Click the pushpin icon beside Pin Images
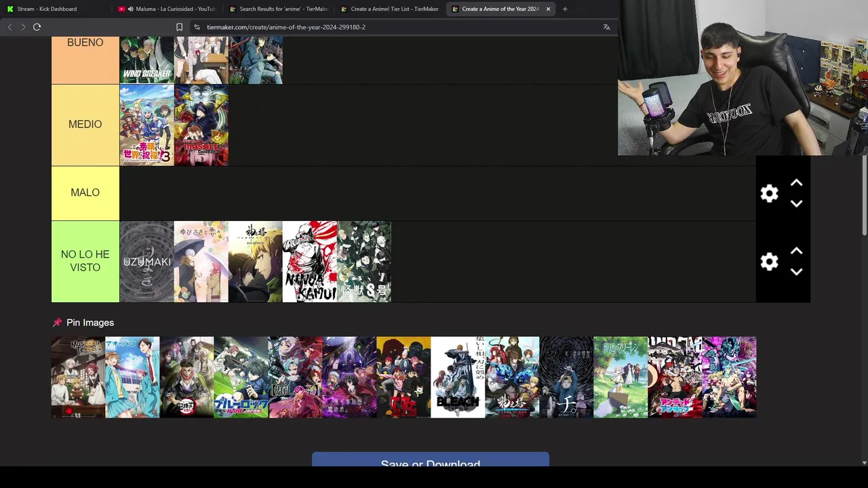Image resolution: width=868 pixels, height=488 pixels. click(57, 323)
